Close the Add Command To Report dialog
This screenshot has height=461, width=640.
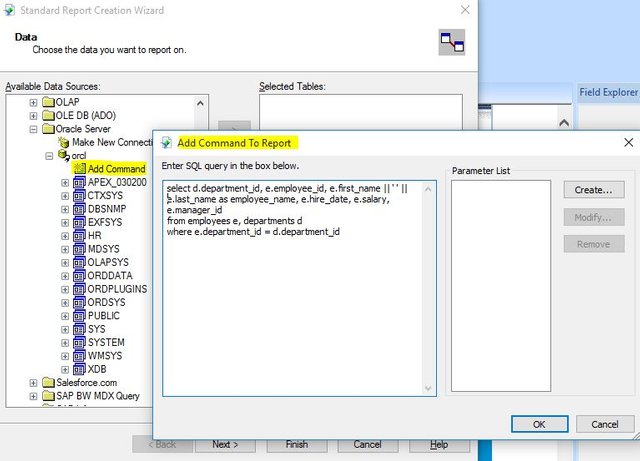click(629, 143)
